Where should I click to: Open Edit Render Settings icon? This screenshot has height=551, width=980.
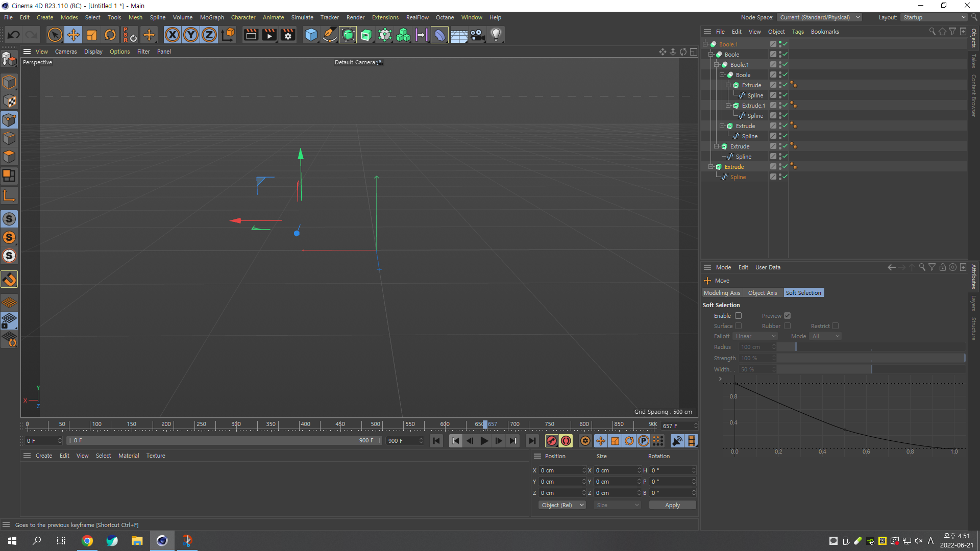click(x=288, y=35)
